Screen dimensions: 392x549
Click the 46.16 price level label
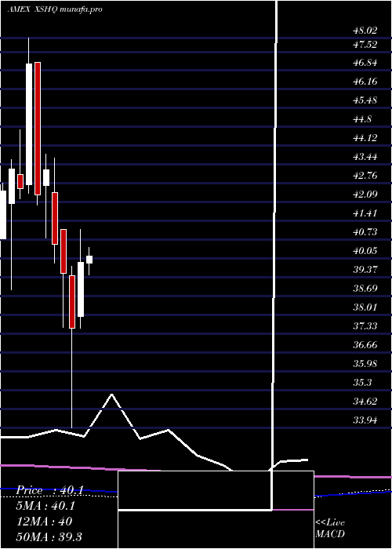[365, 82]
